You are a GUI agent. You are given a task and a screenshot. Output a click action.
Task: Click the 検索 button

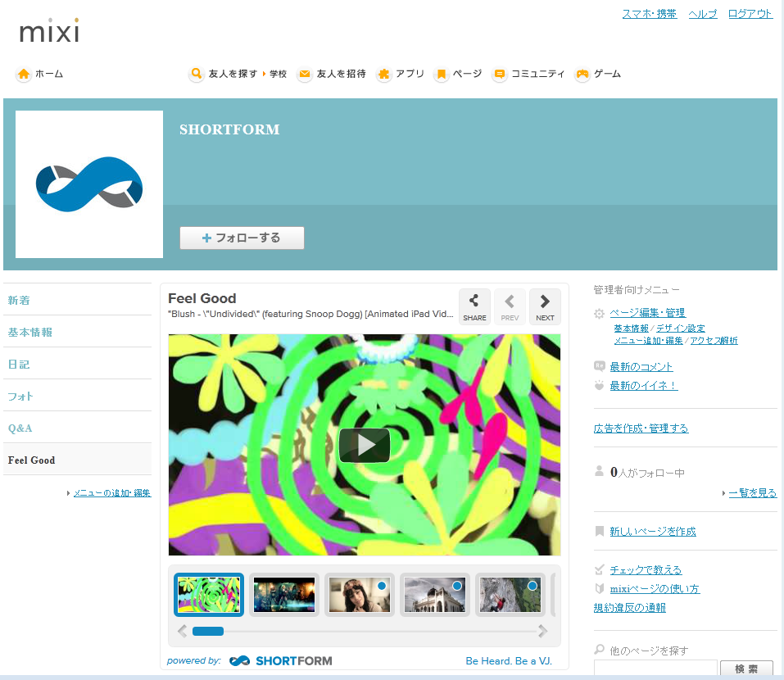tap(746, 669)
